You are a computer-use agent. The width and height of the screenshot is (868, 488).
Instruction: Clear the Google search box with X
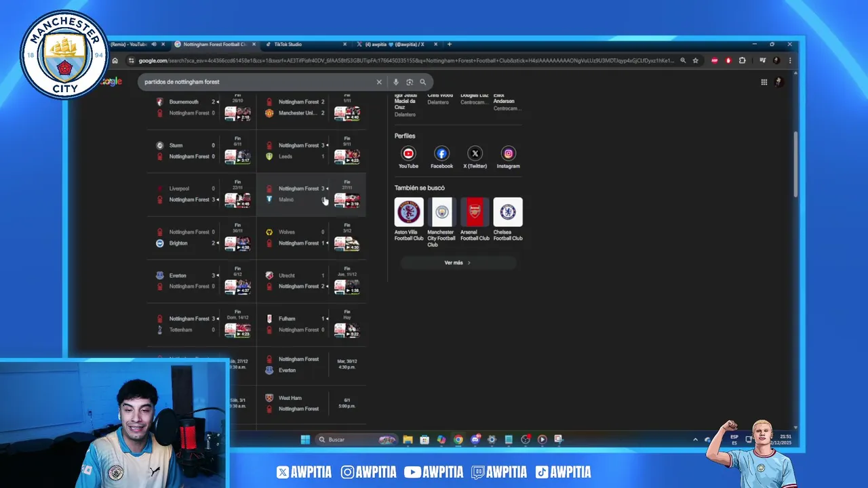(379, 82)
